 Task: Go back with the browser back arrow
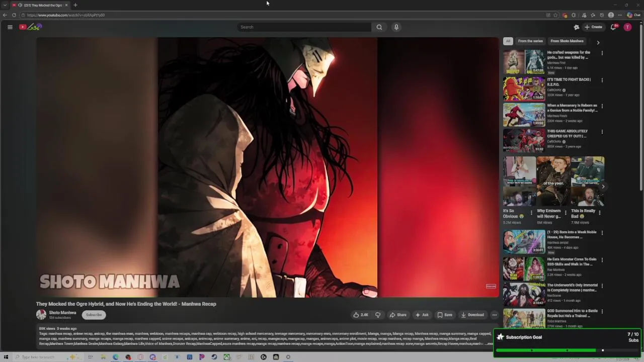(x=5, y=15)
